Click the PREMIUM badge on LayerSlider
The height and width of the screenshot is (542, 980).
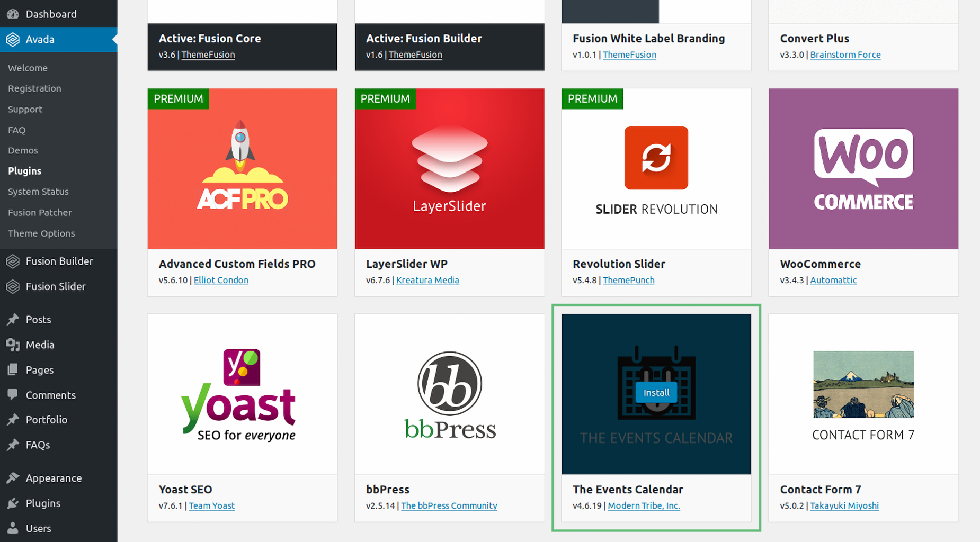385,99
